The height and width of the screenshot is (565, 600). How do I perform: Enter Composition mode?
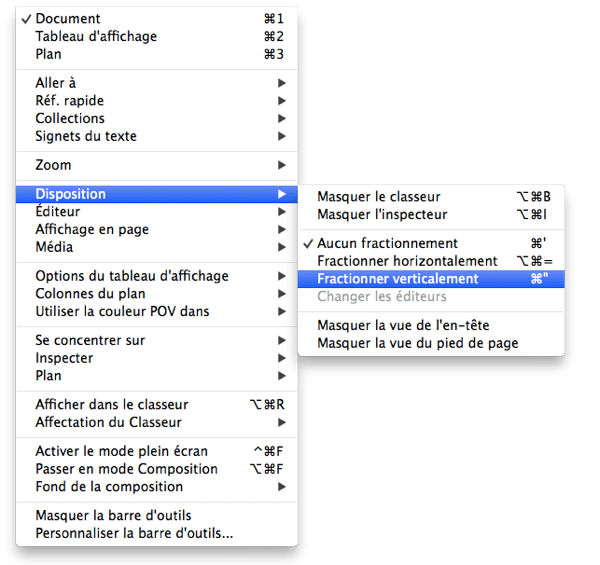click(x=126, y=469)
